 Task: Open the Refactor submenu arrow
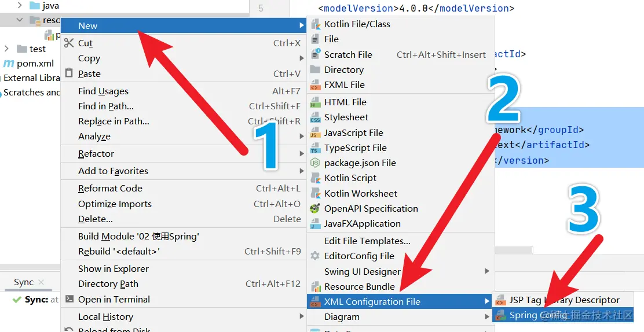click(x=302, y=153)
